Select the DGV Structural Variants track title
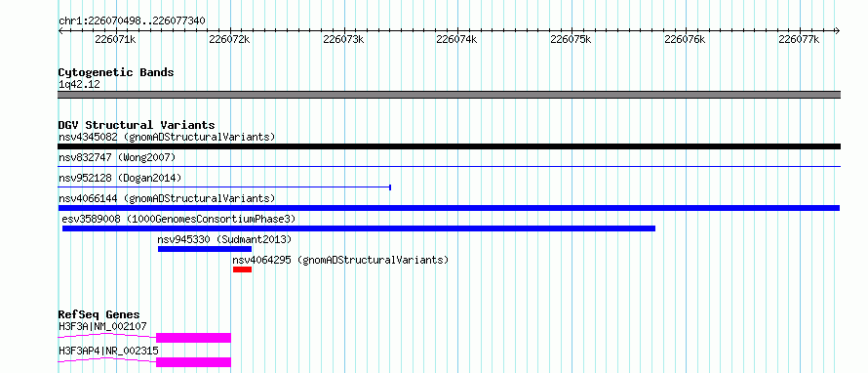Image resolution: width=868 pixels, height=373 pixels. point(137,125)
